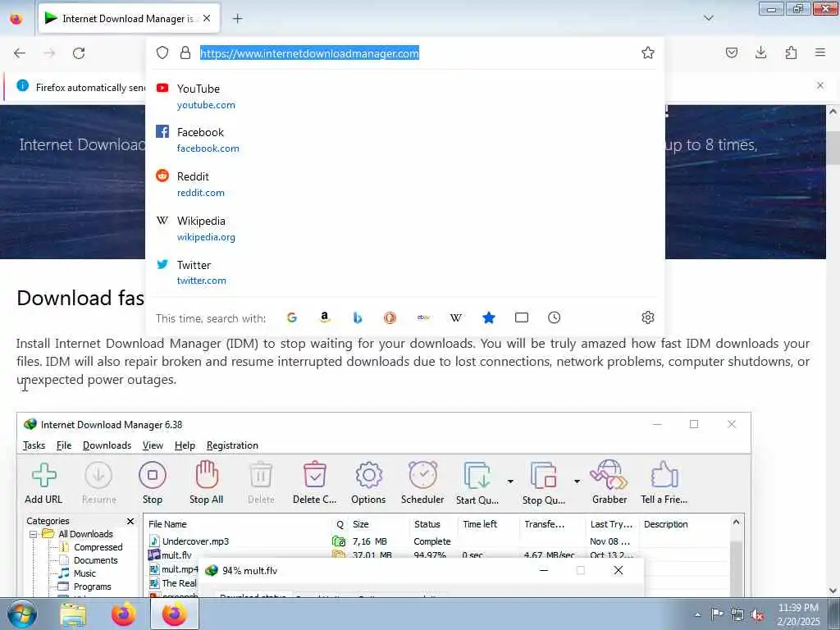Open the Stop Qu... dropdown arrow
The width and height of the screenshot is (840, 630).
tap(577, 481)
